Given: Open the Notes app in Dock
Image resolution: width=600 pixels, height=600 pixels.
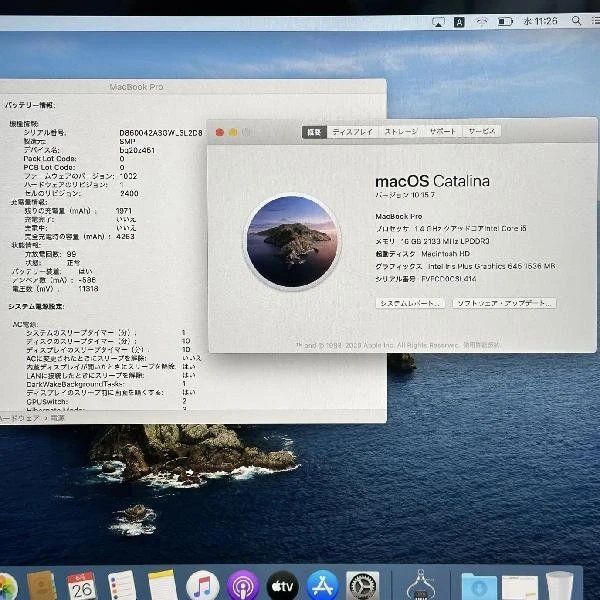Looking at the screenshot, I should click(162, 585).
